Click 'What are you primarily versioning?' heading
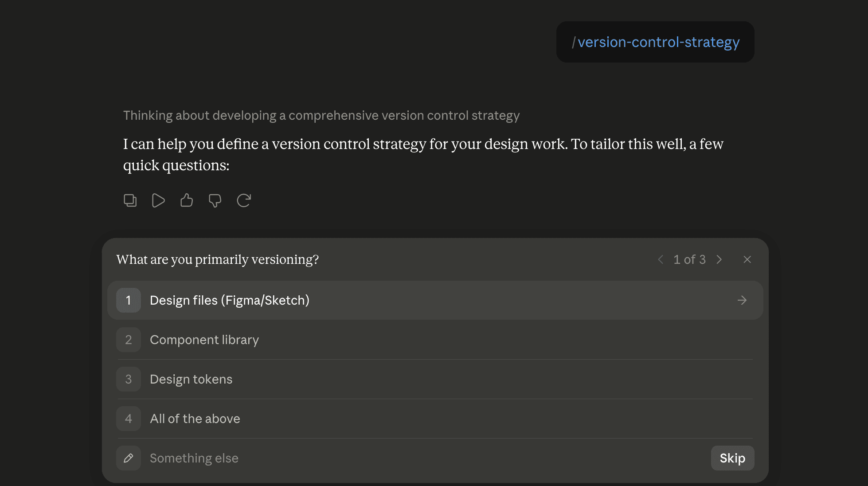Image resolution: width=868 pixels, height=486 pixels. [218, 259]
